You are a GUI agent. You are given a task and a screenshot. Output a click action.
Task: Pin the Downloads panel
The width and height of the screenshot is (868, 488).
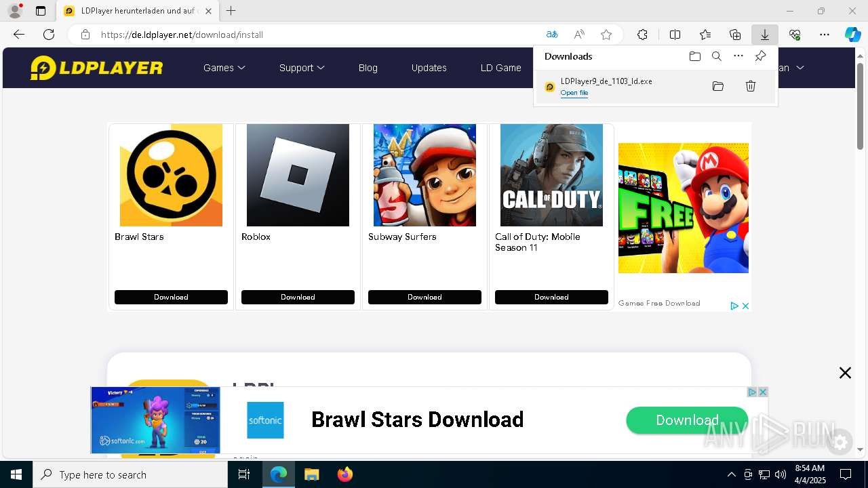[760, 56]
